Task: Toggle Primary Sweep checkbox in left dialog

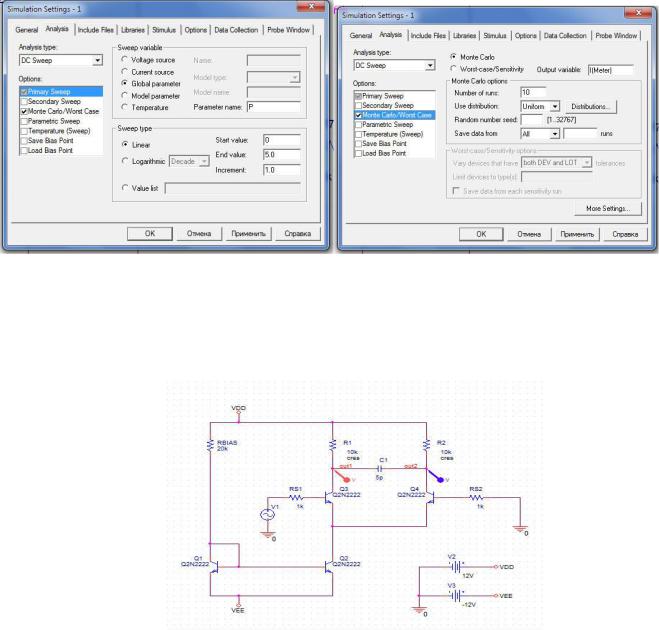Action: click(x=24, y=92)
